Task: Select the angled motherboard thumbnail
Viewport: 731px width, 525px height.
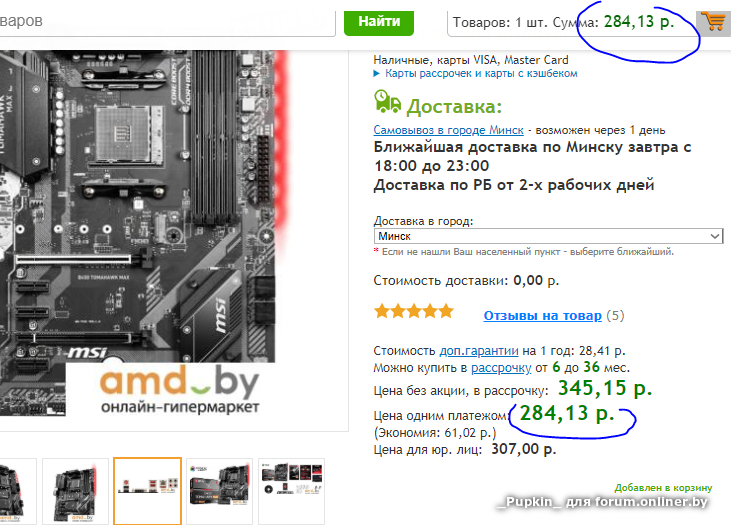Action: [76, 491]
